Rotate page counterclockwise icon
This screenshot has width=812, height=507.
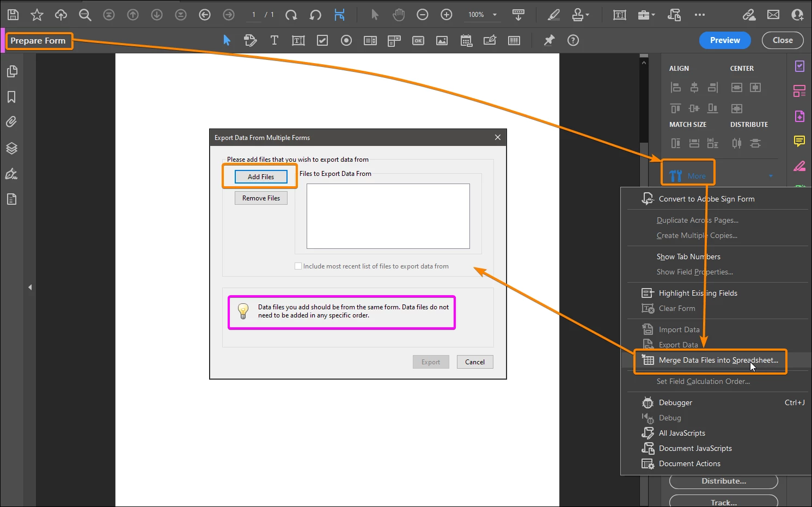[315, 15]
